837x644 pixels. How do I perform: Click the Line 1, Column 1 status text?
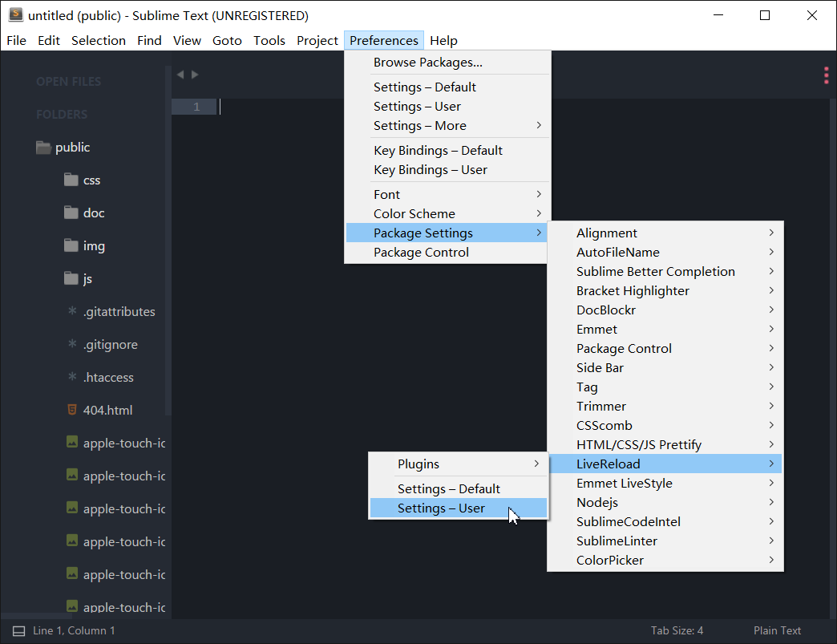click(74, 630)
